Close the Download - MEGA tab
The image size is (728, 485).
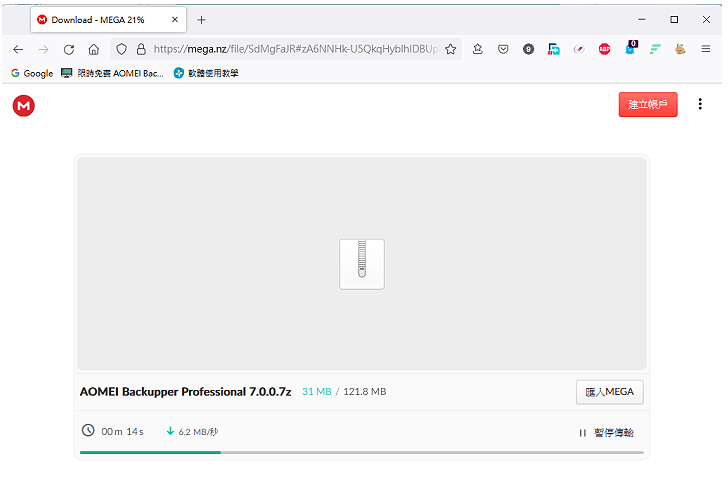tap(175, 19)
